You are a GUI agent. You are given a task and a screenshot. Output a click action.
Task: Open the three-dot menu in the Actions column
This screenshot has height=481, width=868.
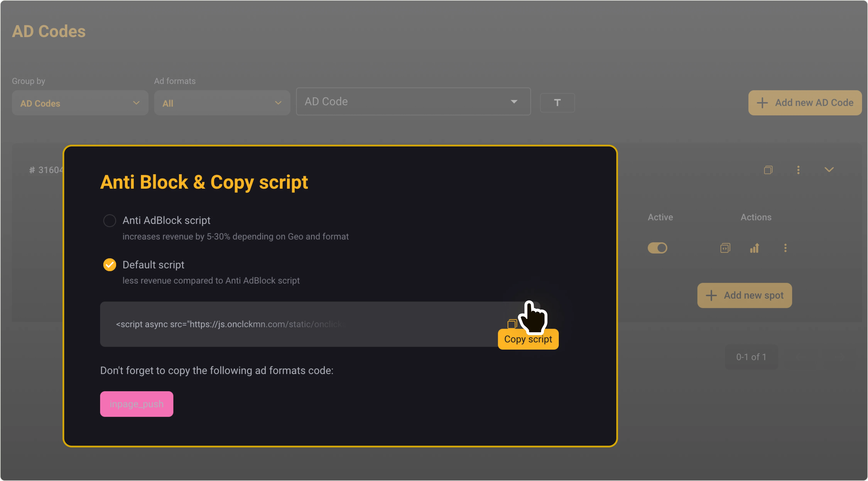[x=785, y=248]
